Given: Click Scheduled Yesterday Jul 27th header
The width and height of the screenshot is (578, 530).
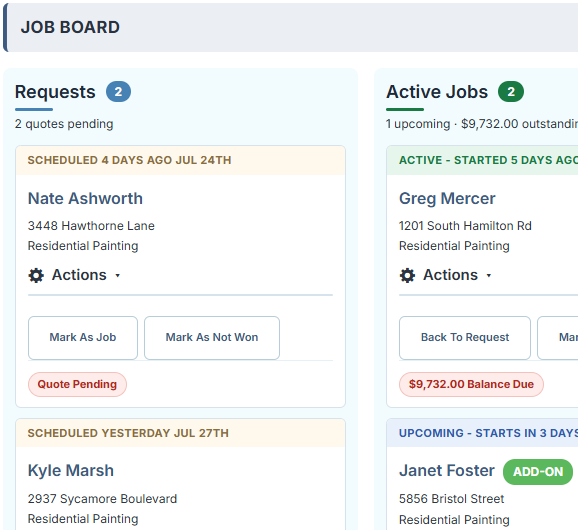Looking at the screenshot, I should pos(181,433).
